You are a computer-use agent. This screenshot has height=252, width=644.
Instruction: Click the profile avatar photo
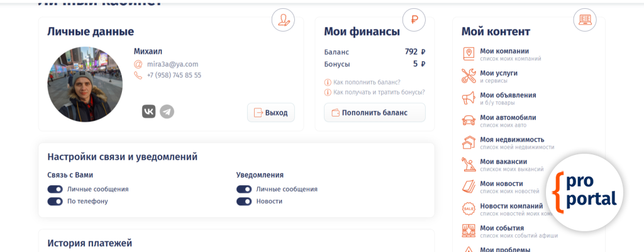coord(84,84)
